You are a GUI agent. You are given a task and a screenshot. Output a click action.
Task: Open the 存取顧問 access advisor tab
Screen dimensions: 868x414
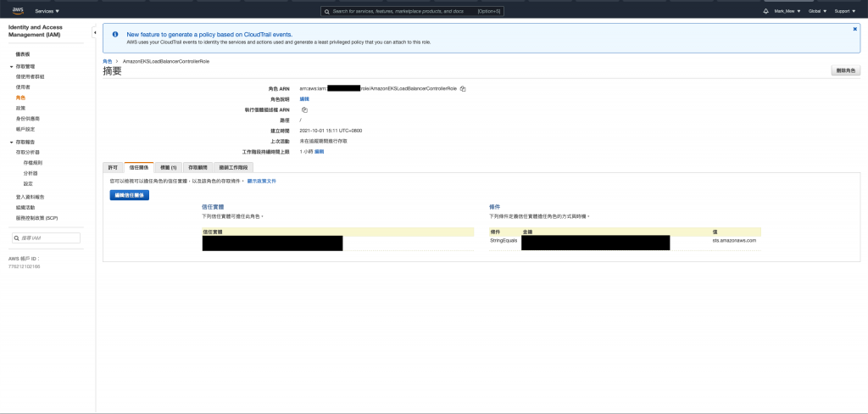pos(197,167)
